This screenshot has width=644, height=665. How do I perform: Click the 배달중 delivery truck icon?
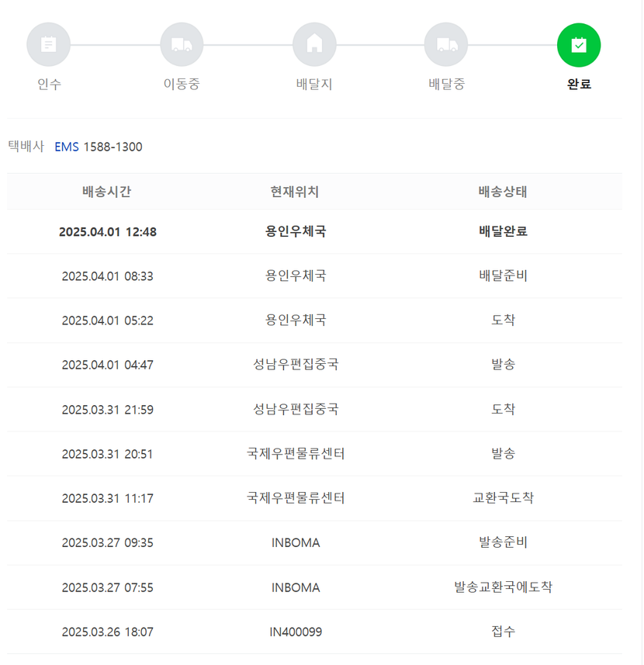pyautogui.click(x=446, y=44)
